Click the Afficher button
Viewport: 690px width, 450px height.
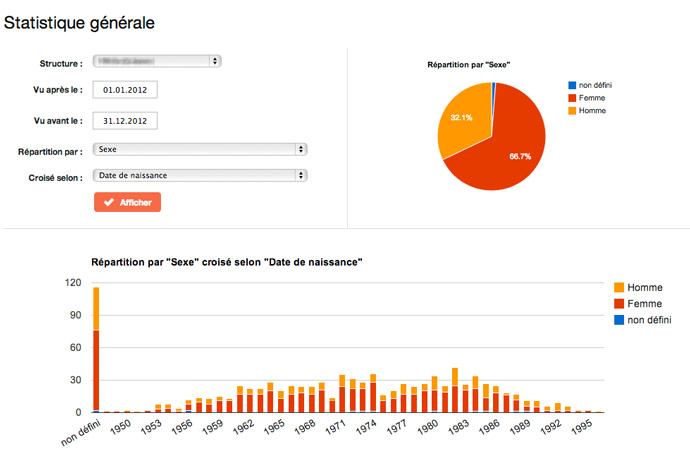point(127,202)
